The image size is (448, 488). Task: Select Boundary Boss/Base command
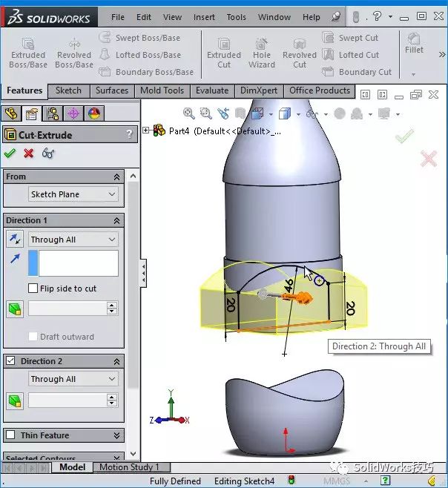click(146, 72)
